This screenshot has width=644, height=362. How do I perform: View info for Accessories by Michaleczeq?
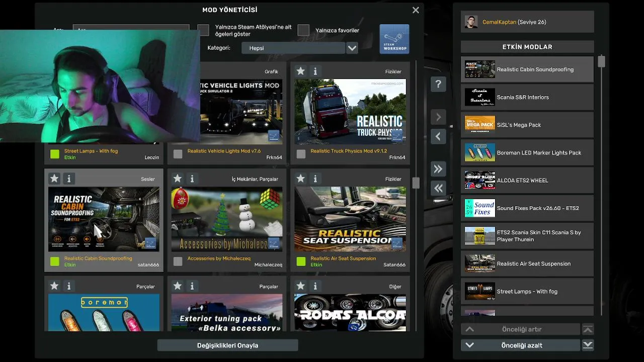coord(192,178)
